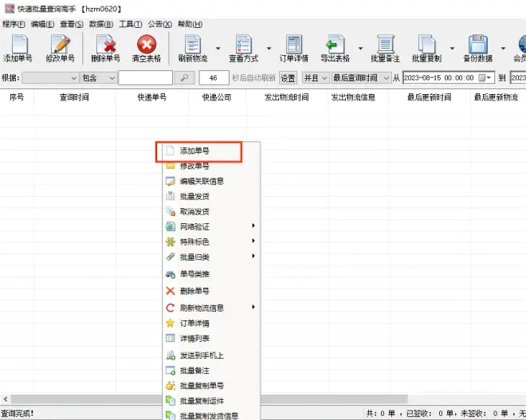Click the 快递单号 column header

click(x=151, y=97)
